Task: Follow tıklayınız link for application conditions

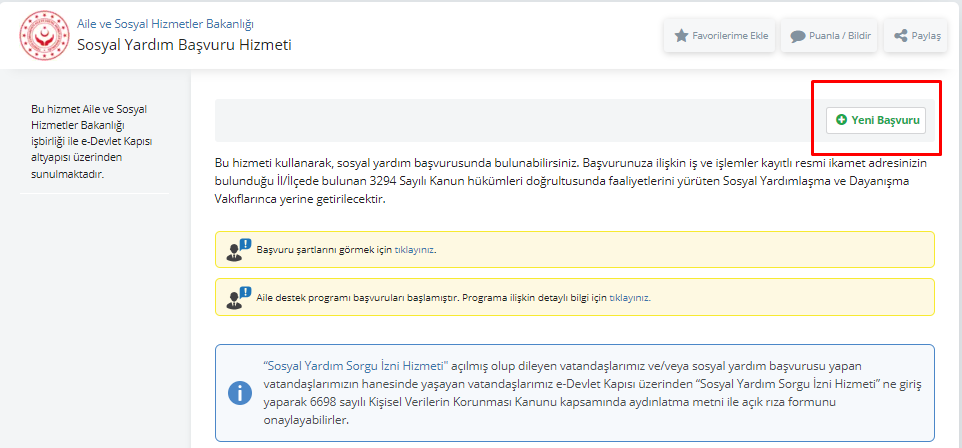Action: tap(415, 250)
